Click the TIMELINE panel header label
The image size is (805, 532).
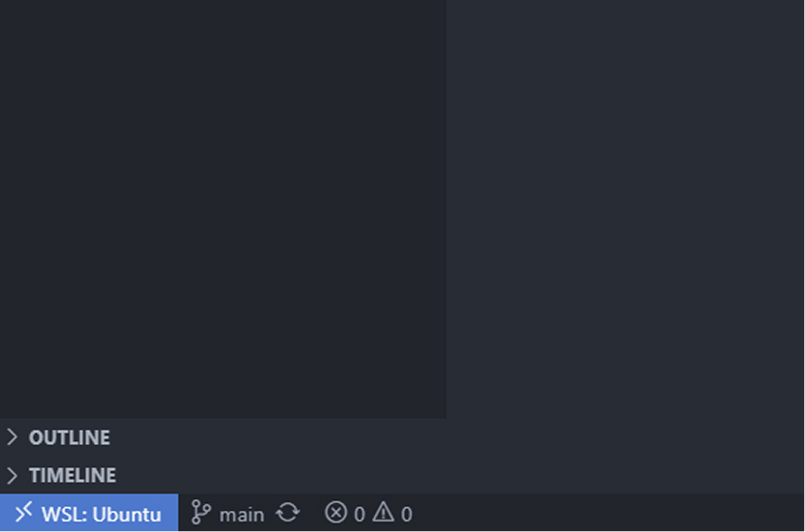pyautogui.click(x=72, y=475)
